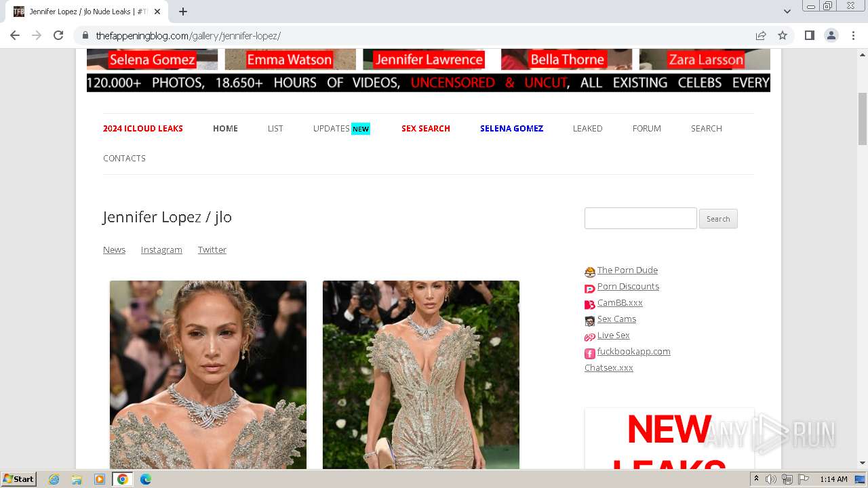Click the icon beside fuckbookapp.com
Viewport: 868px width, 488px height.
(x=590, y=353)
